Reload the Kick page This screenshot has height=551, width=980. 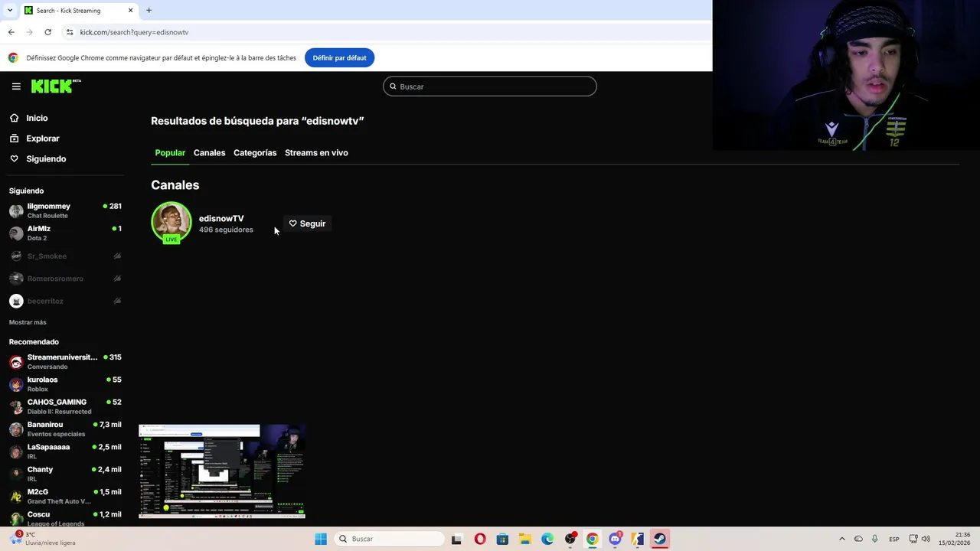pos(47,32)
